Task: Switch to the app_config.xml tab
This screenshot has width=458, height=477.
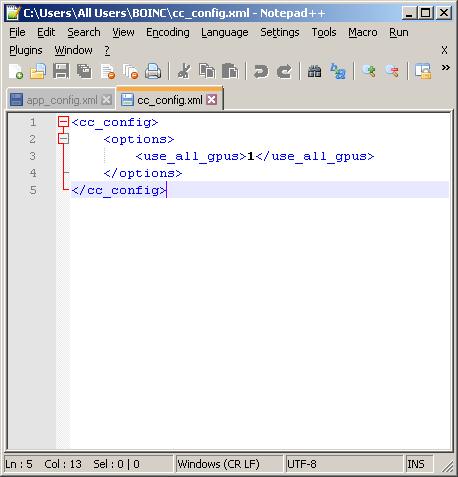Action: point(61,100)
